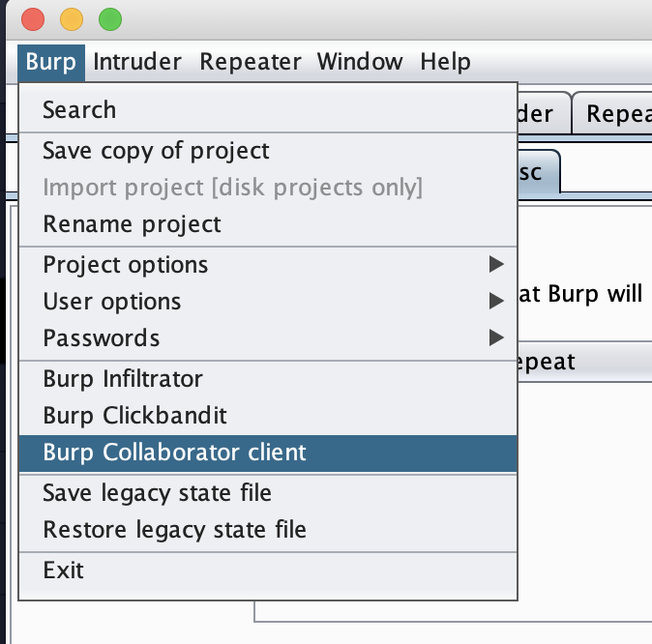
Task: Launch Burp Clickbandit
Action: click(x=268, y=416)
